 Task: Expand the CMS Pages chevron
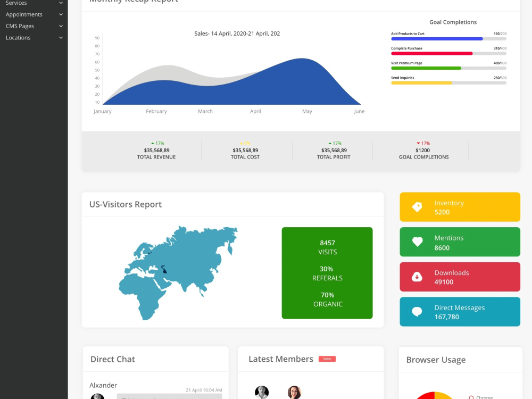(61, 26)
